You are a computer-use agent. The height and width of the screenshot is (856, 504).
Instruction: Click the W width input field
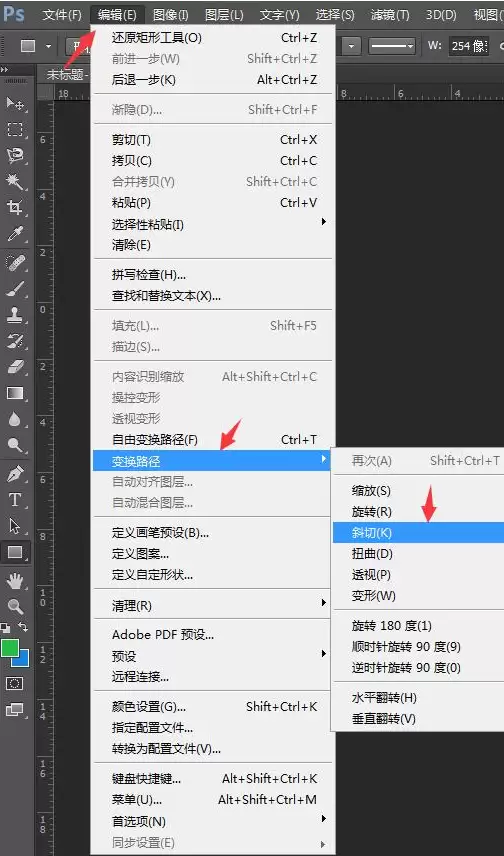468,46
